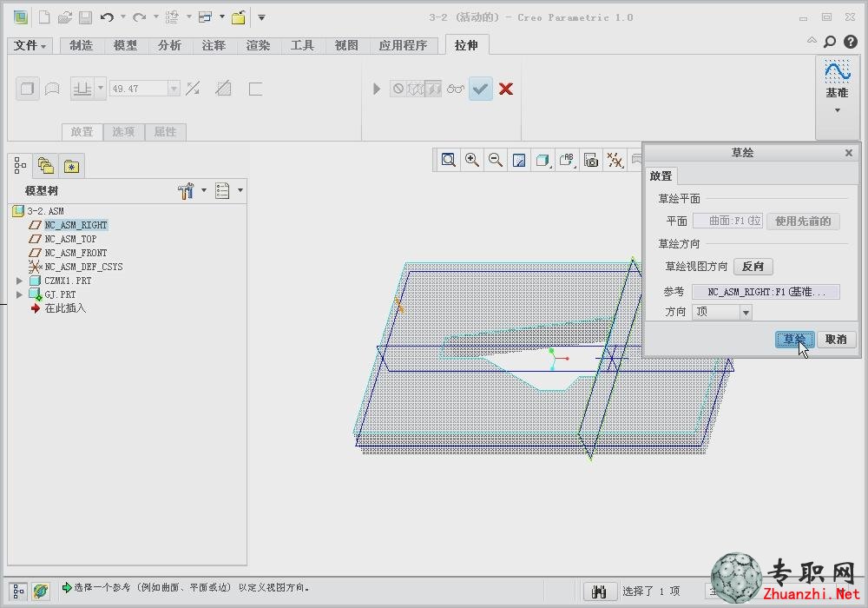Select Extrude as solid icon

27,89
